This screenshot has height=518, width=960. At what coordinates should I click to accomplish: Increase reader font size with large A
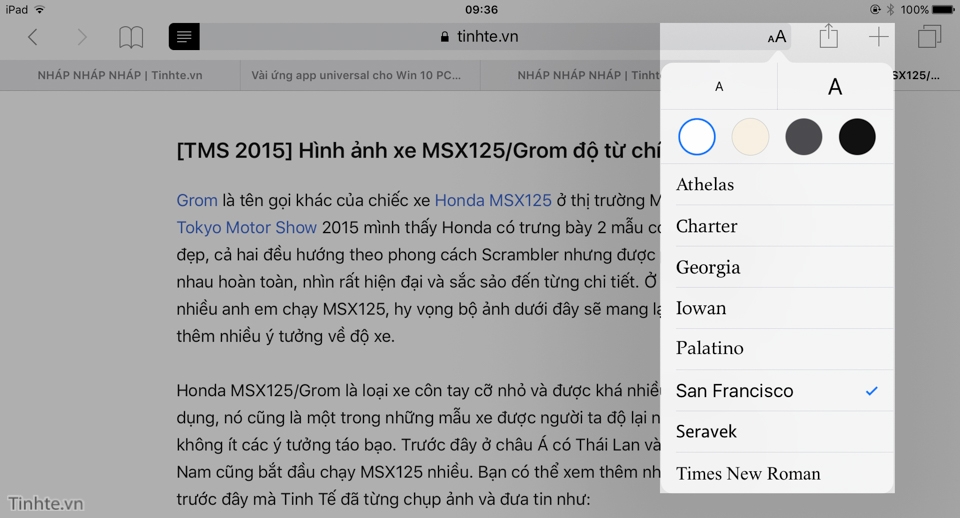[835, 86]
